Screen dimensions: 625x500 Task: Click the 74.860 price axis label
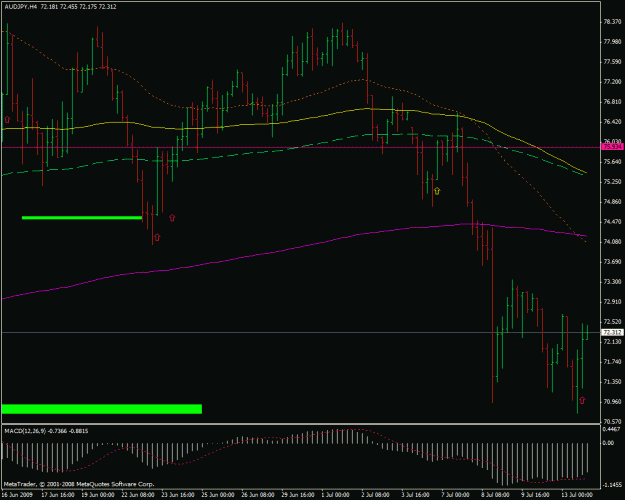pyautogui.click(x=613, y=202)
